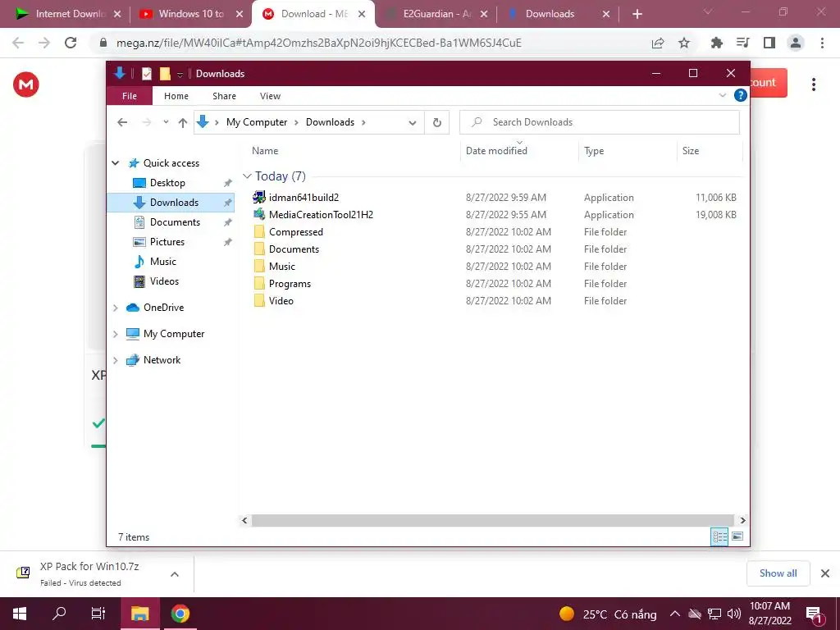Show hidden system tray icons
The width and height of the screenshot is (840, 630).
(675, 614)
